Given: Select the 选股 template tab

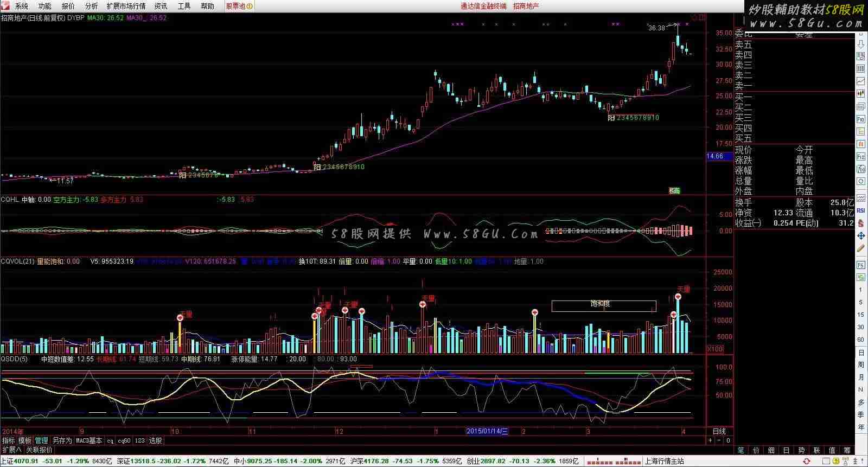Looking at the screenshot, I should click(156, 440).
